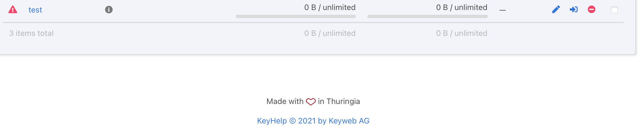This screenshot has width=644, height=139.
Task: Click the dash symbol in test row
Action: (x=502, y=10)
